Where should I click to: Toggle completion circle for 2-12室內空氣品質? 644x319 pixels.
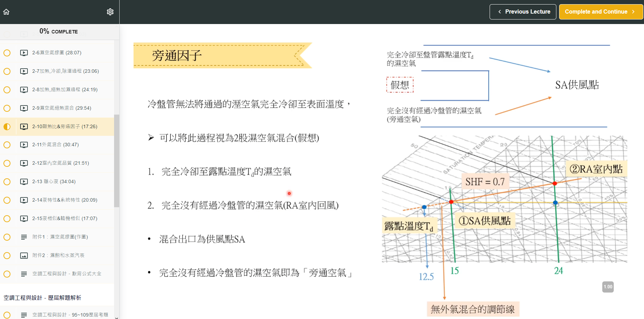(x=7, y=163)
